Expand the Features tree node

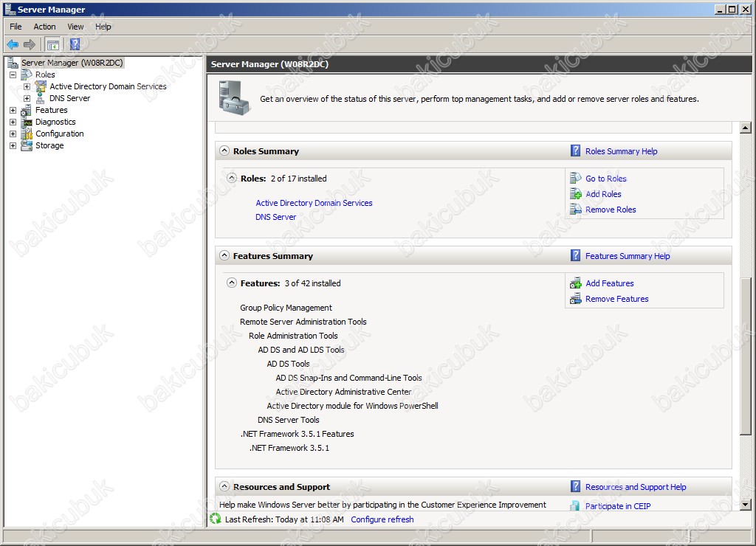click(13, 111)
